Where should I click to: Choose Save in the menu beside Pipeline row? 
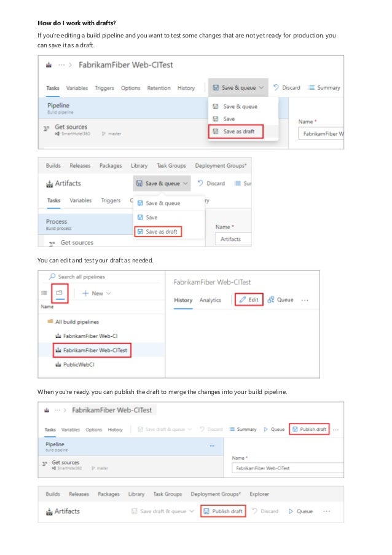click(229, 119)
